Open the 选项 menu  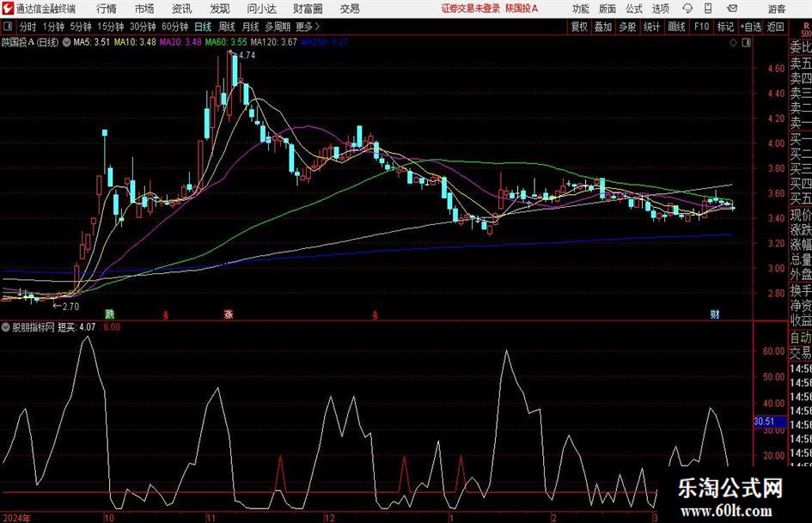(x=660, y=9)
